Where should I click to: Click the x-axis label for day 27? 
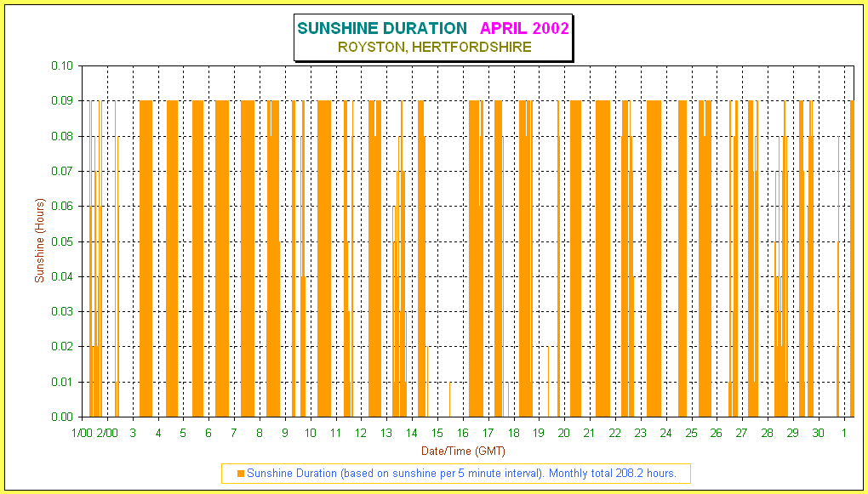[x=742, y=433]
